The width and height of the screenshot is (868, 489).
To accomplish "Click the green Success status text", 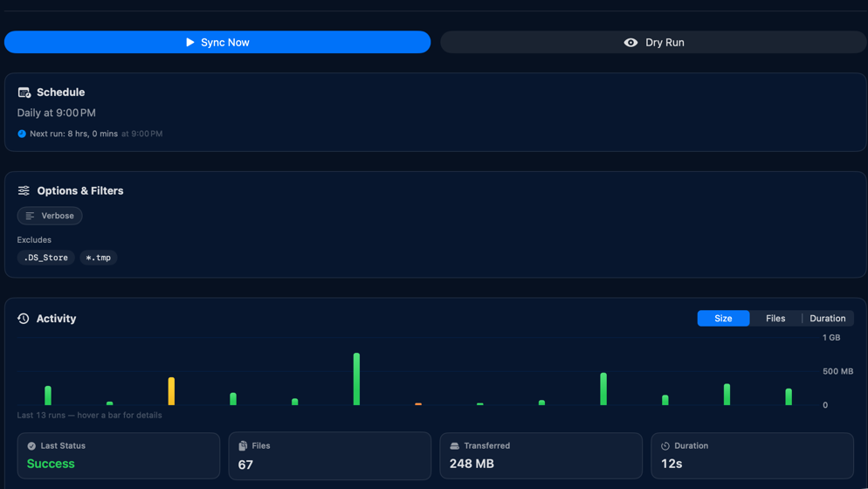I will click(x=51, y=464).
